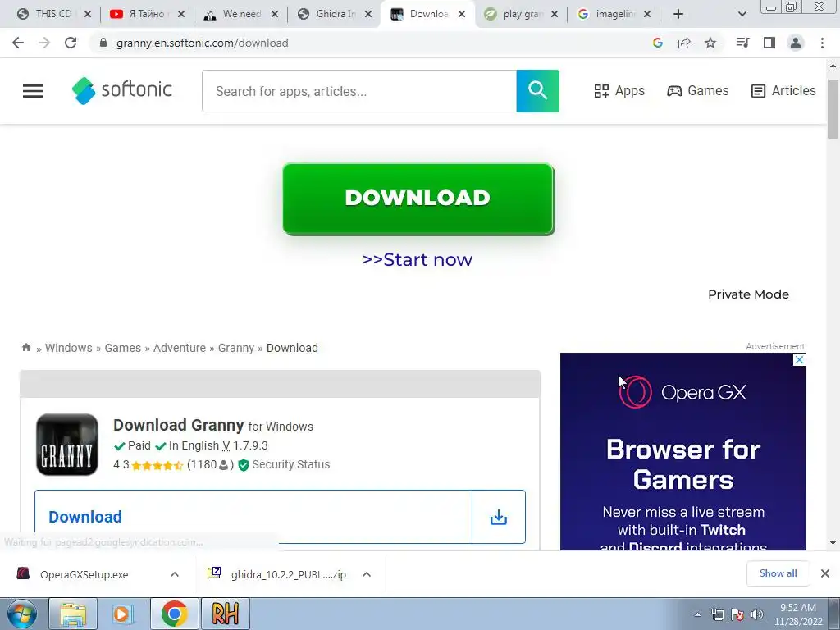Click the network icon in system tray
840x630 pixels.
coord(717,614)
